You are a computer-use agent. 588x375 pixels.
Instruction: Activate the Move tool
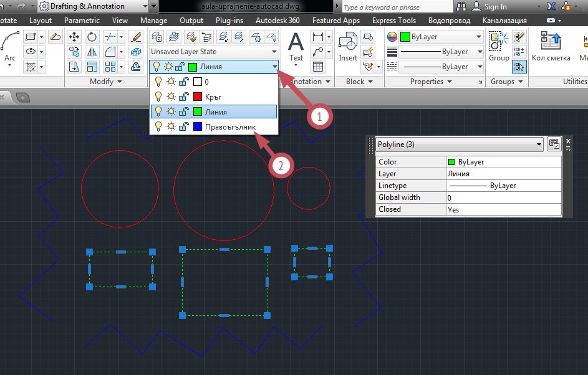[74, 37]
